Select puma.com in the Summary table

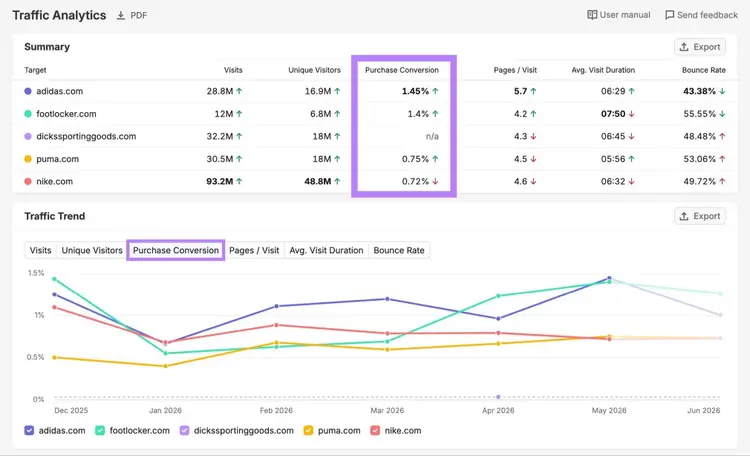pyautogui.click(x=57, y=159)
